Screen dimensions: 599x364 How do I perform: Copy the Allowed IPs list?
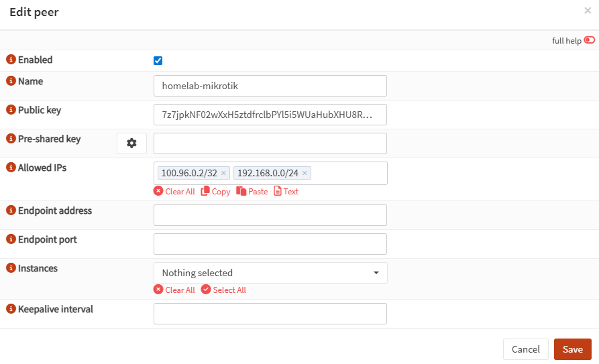[215, 192]
